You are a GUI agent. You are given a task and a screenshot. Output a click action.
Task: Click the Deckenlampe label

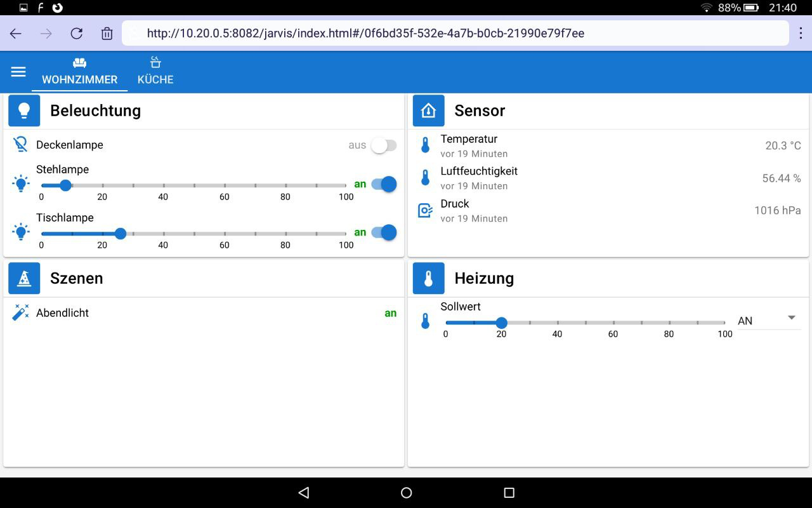pos(70,145)
